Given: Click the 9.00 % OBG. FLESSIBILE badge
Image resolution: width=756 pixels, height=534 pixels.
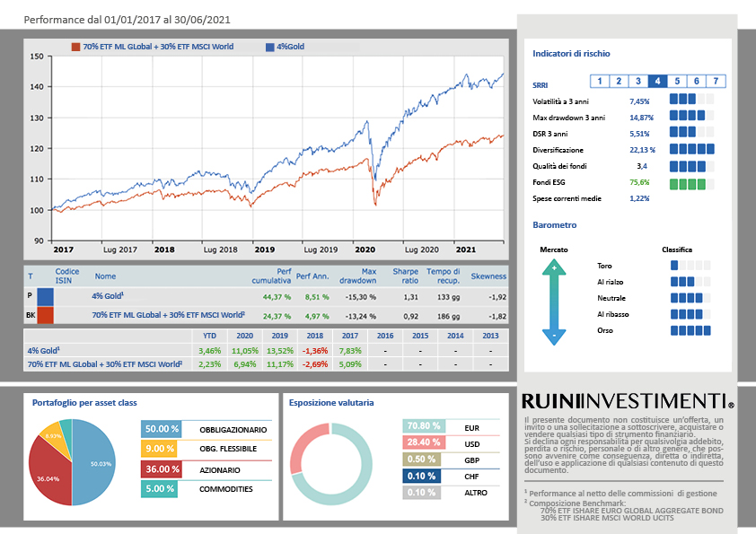Looking at the screenshot, I should pos(160,449).
